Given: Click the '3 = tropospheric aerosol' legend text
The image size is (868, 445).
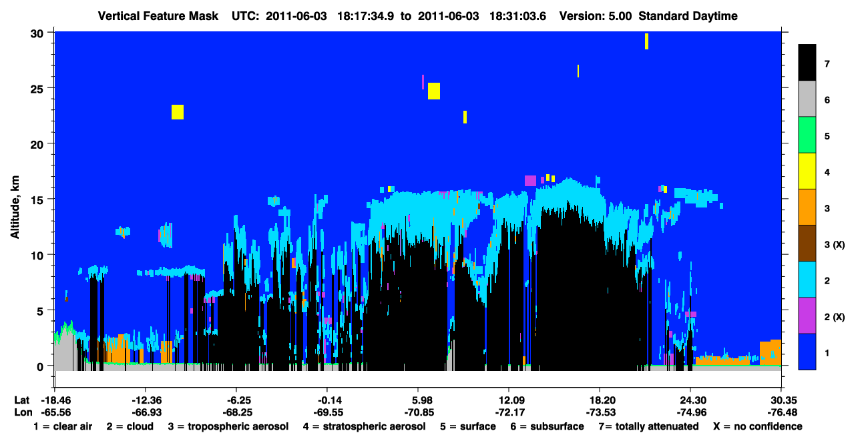Looking at the screenshot, I should coord(228,426).
